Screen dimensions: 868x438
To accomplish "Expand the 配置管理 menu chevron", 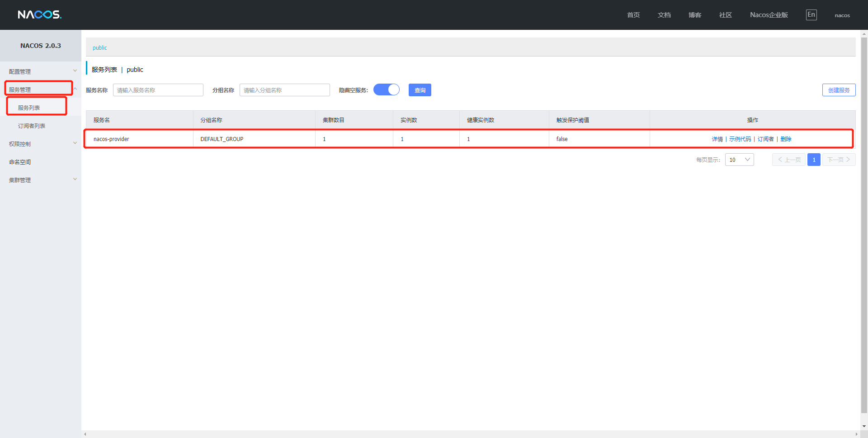I will [75, 71].
